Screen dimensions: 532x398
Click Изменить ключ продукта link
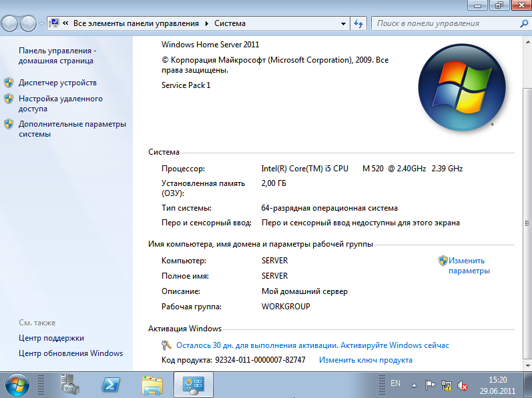click(x=366, y=360)
